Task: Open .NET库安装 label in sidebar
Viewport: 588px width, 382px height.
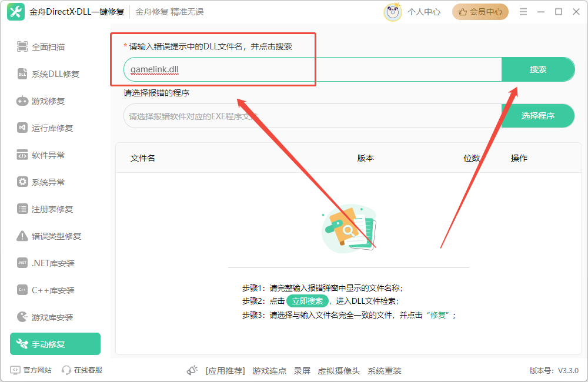Action: point(53,263)
